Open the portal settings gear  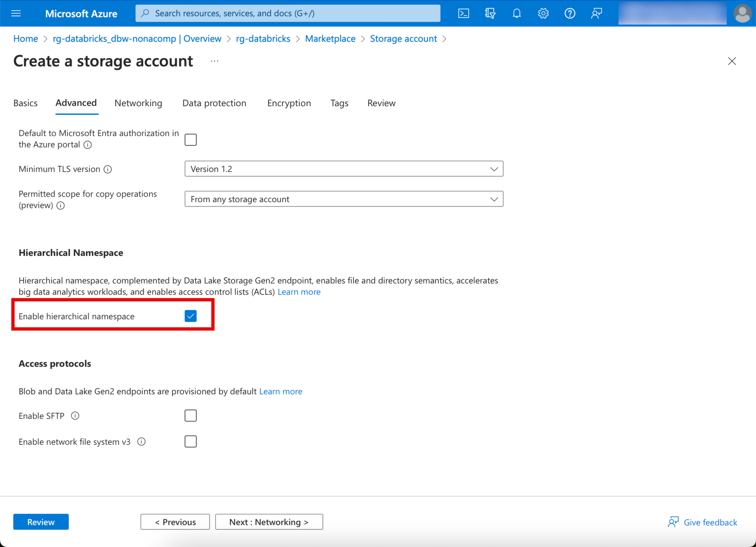pyautogui.click(x=543, y=14)
